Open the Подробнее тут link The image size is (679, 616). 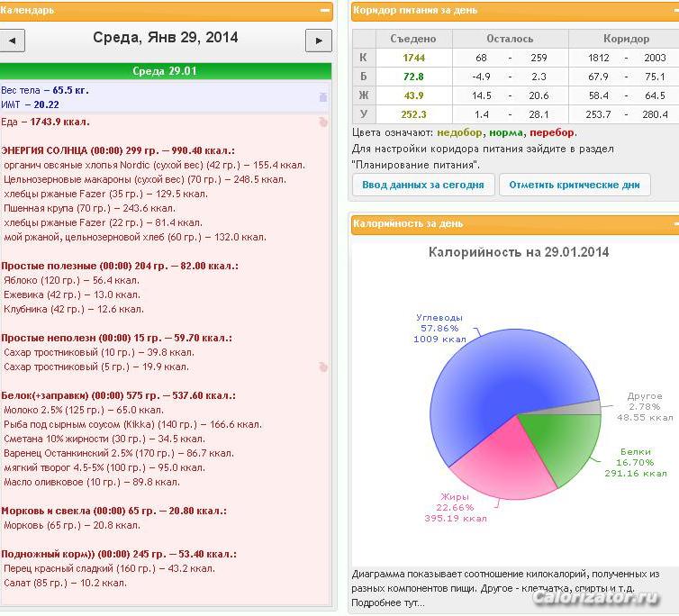pos(388,602)
